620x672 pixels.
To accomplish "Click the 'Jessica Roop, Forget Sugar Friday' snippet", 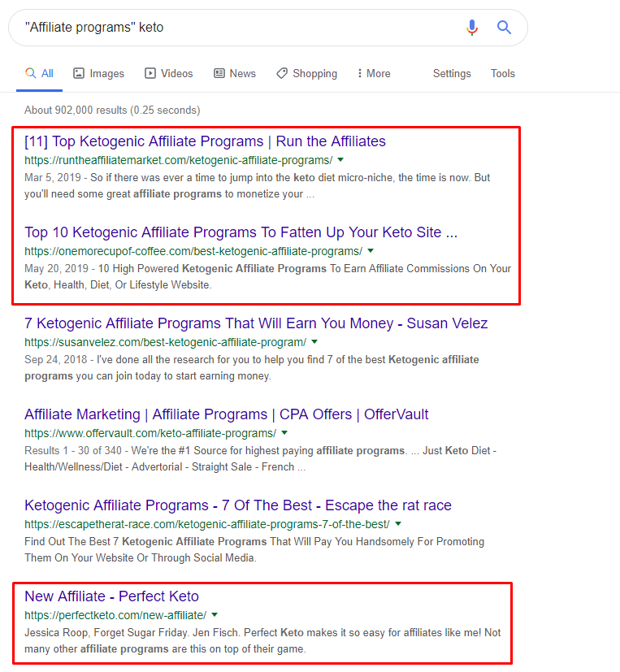I will click(x=262, y=640).
